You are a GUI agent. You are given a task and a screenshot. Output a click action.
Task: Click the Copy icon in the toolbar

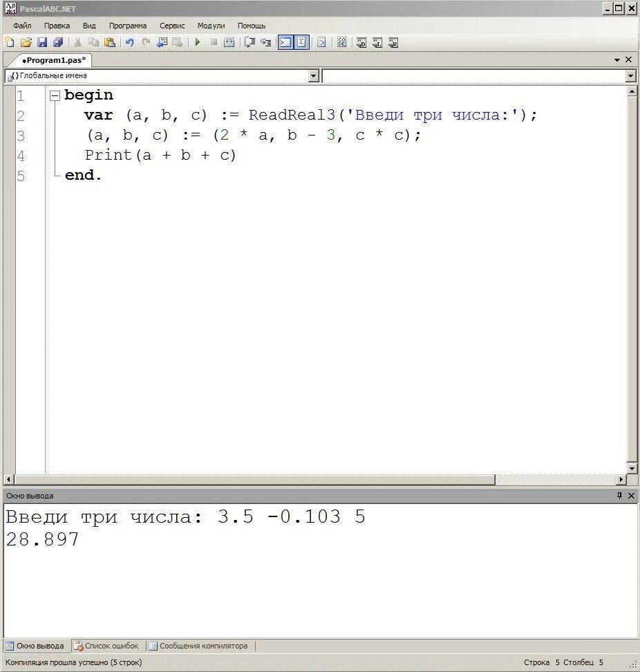coord(93,42)
